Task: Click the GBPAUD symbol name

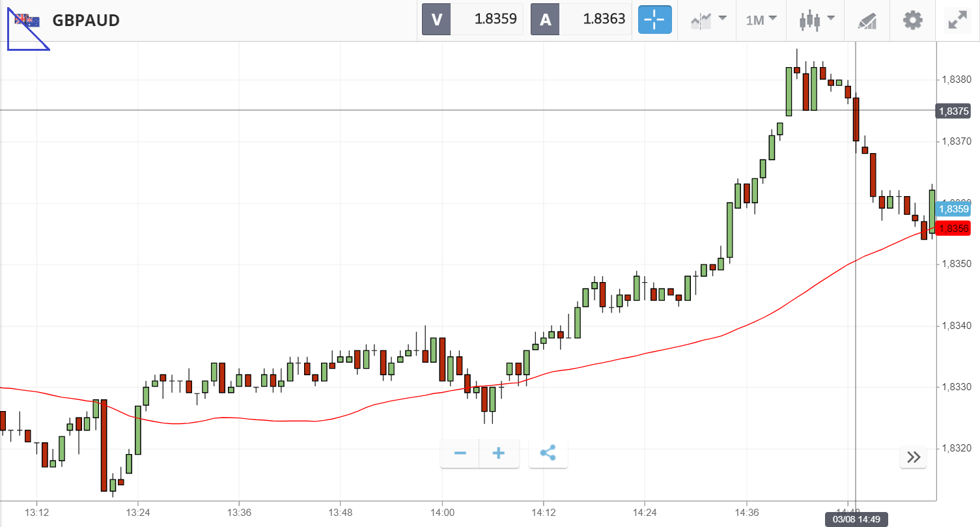Action: click(x=86, y=20)
